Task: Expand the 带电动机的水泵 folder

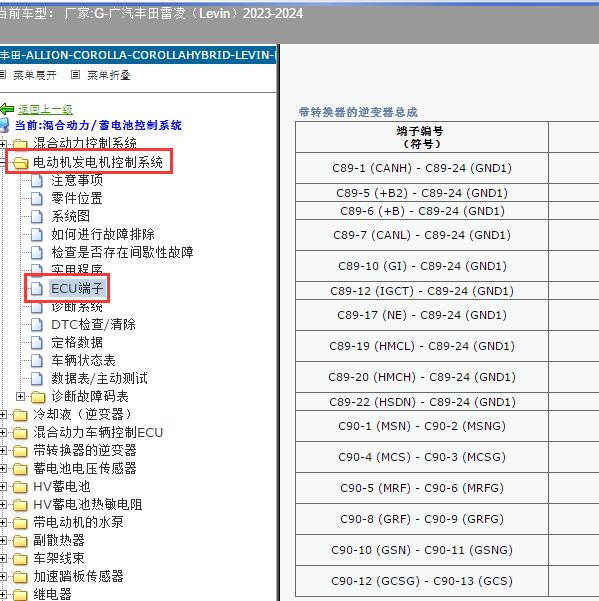Action: 2,522
